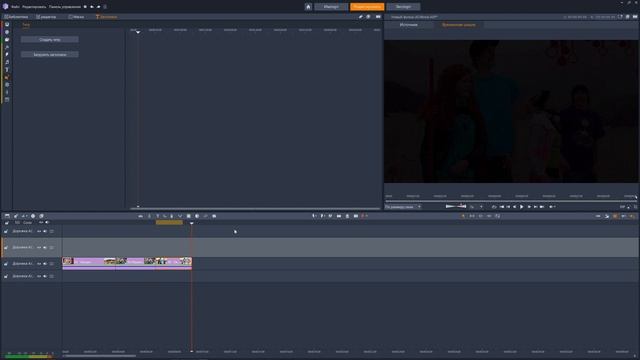Select the bottom calendar-like icon in left sidebar
Viewport: 640px width, 360px height.
click(7, 100)
